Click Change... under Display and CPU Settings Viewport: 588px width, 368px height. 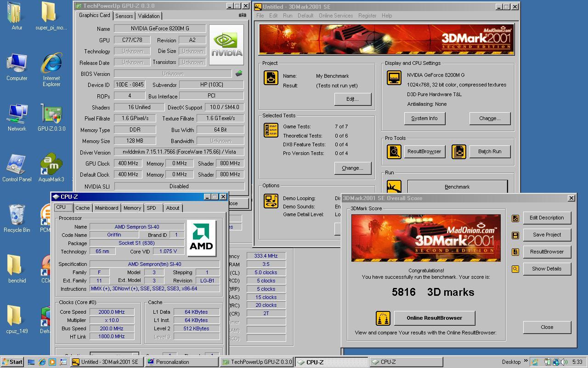(x=490, y=119)
